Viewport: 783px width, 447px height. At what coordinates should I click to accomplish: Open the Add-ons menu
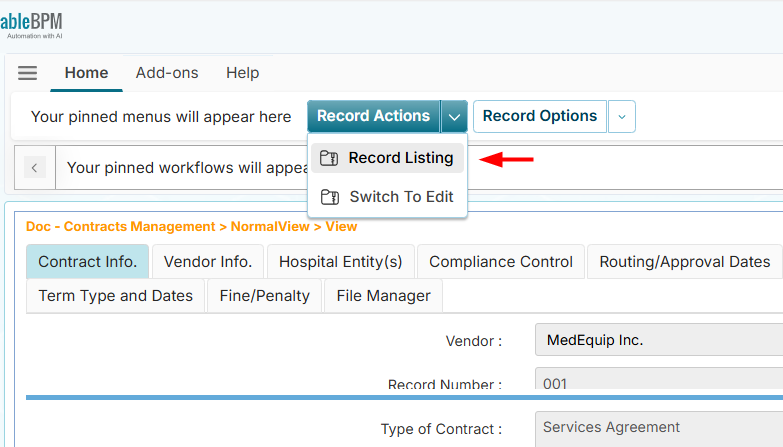(167, 73)
